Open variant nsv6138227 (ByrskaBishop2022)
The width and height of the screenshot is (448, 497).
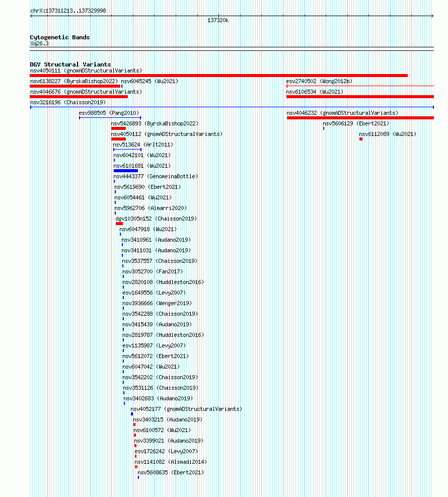tap(74, 81)
